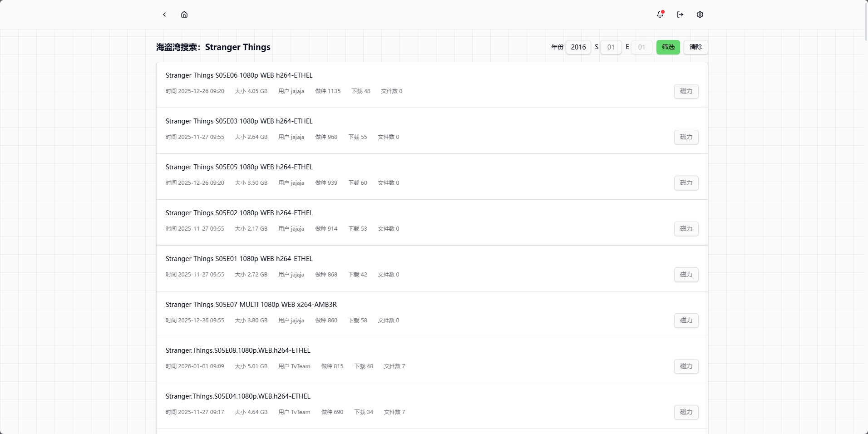Select title 'Stranger Things S05E03 1080p WEB h264-ETHEL'
This screenshot has width=868, height=434.
point(239,121)
